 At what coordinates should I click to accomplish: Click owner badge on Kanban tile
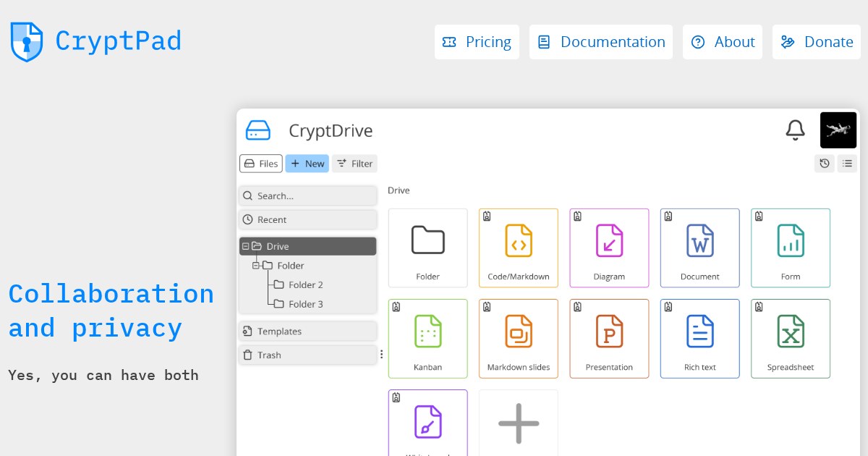click(x=396, y=307)
